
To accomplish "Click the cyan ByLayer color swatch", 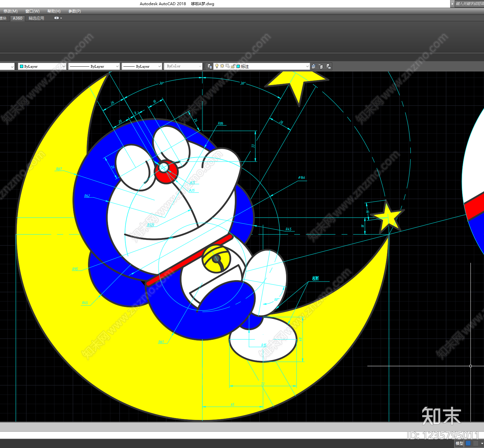I will tap(22, 66).
